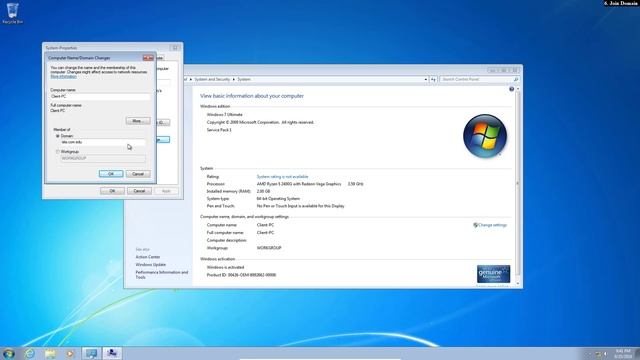Viewport: 640px width, 360px height.
Task: Click the refresh button beside the address bar
Action: click(x=433, y=79)
